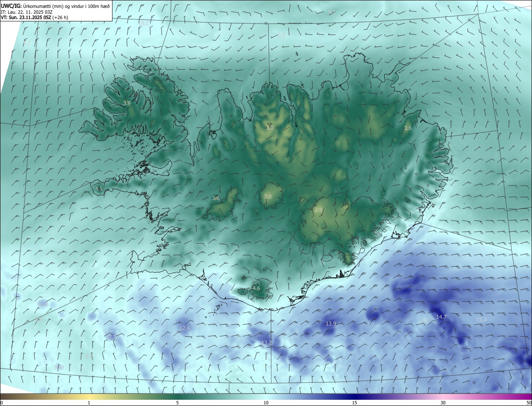Screen dimensions: 532x406
Task: Click the 'VT: Sun. 23.11.2025 05Z (+26 h)' line
Action: point(34,18)
